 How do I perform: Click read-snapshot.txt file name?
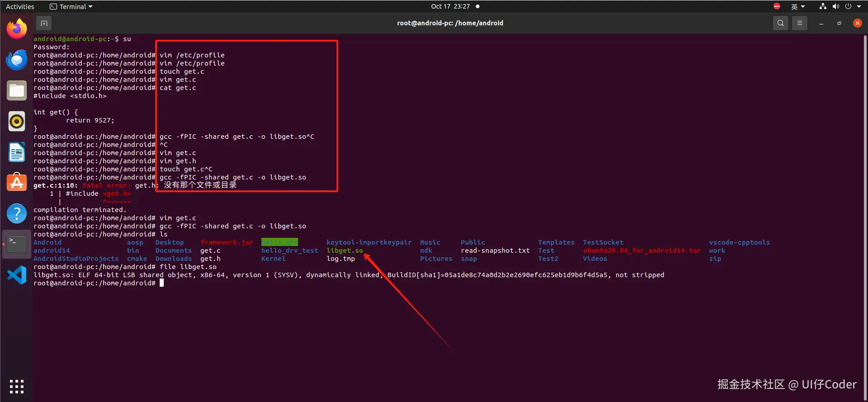pyautogui.click(x=495, y=251)
